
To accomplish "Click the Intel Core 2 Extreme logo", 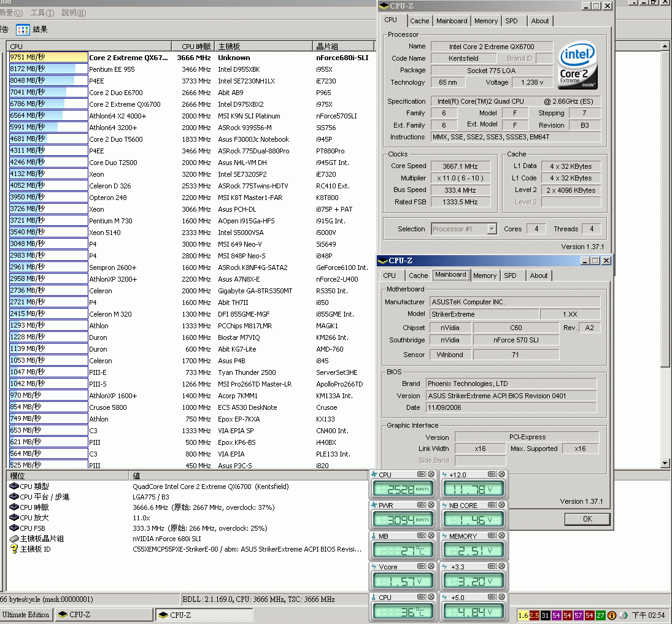I will tap(577, 64).
